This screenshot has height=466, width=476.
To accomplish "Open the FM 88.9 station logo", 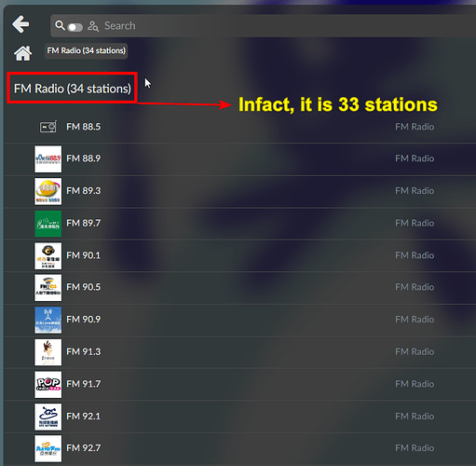I will coord(48,159).
